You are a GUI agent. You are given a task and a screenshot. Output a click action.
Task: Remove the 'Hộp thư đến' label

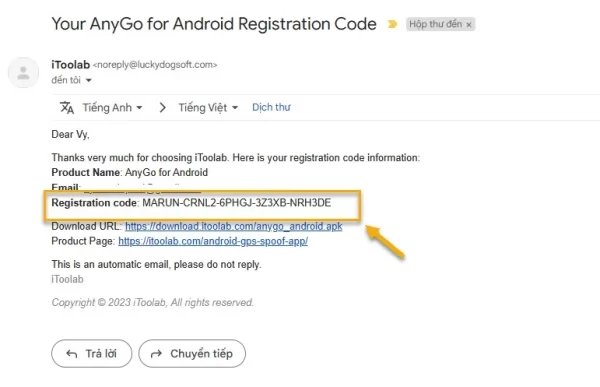469,25
